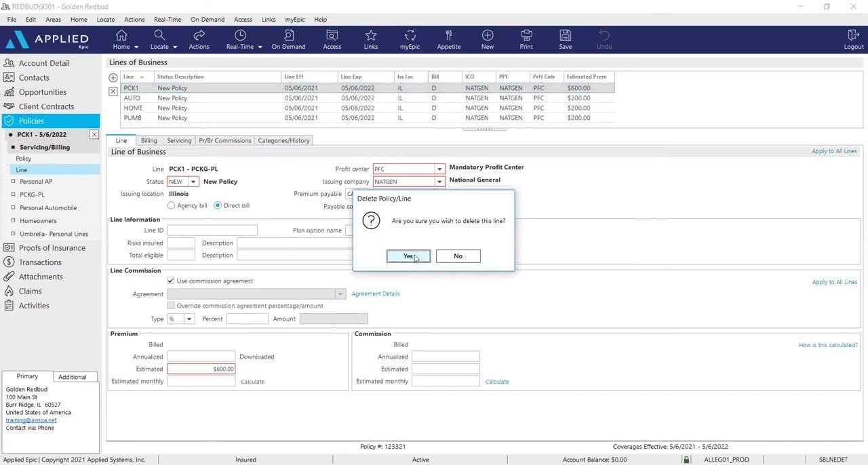Cancel deletion with the No button
The width and height of the screenshot is (868, 465).
(x=458, y=256)
